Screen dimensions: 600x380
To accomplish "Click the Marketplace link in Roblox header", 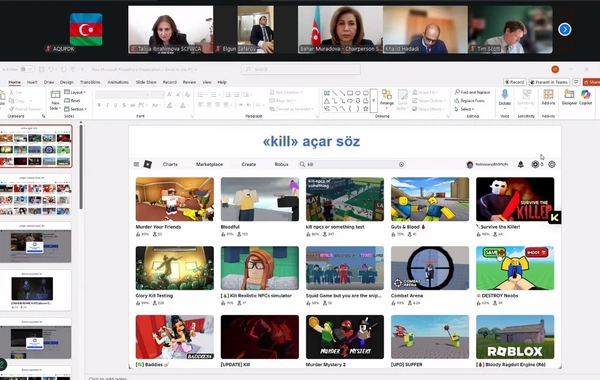I will click(209, 164).
